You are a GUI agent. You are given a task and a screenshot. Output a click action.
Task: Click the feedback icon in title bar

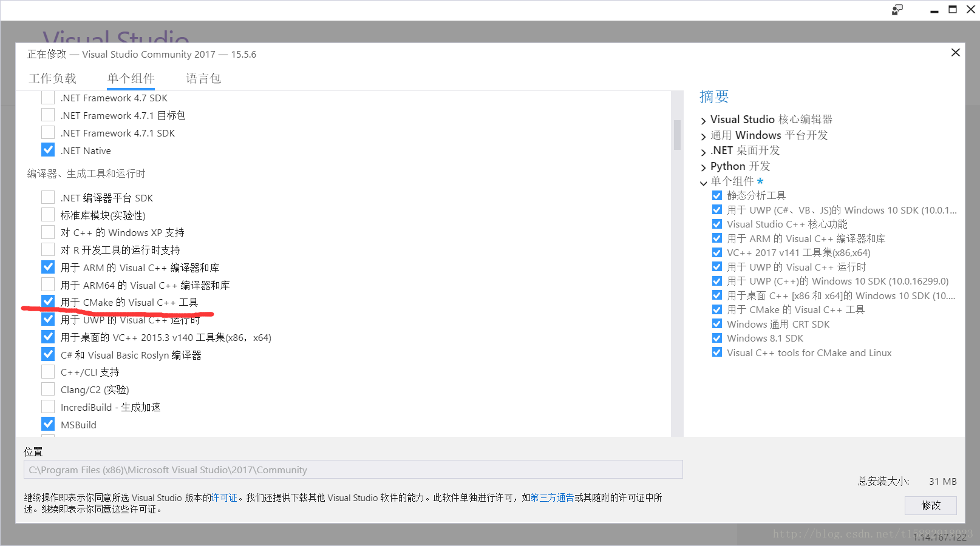point(897,10)
